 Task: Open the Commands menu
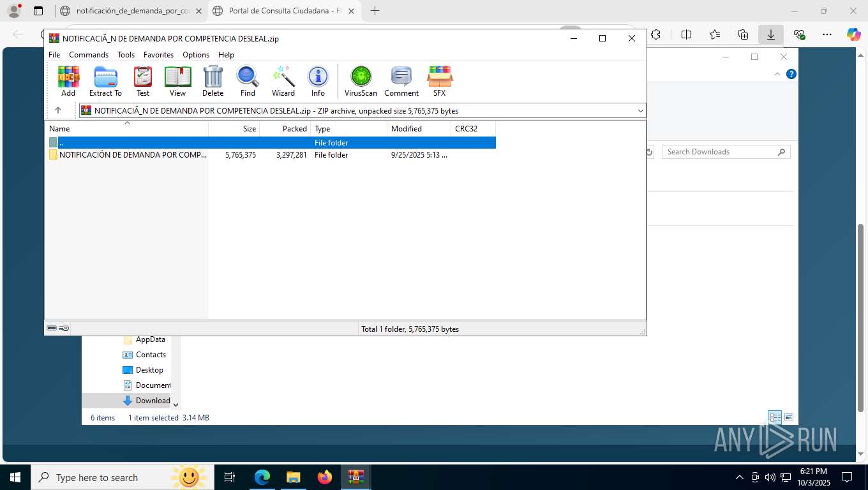[89, 55]
